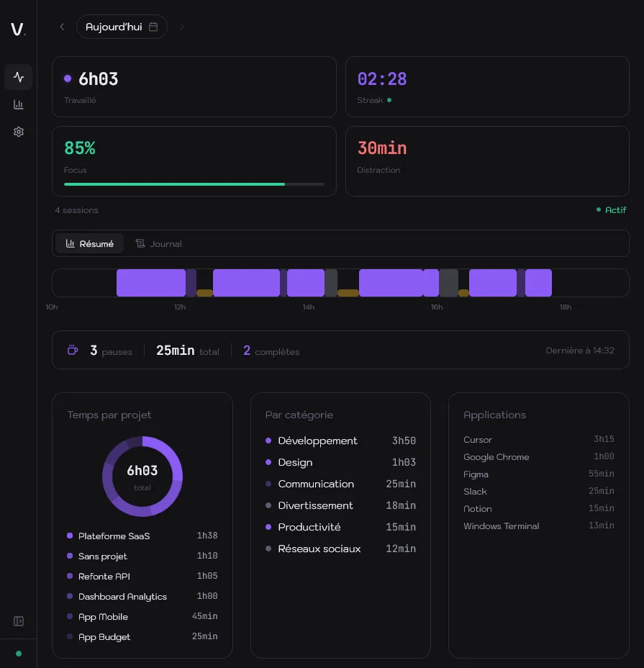Open settings gear in sidebar
Viewport: 644px width, 668px height.
tap(18, 132)
